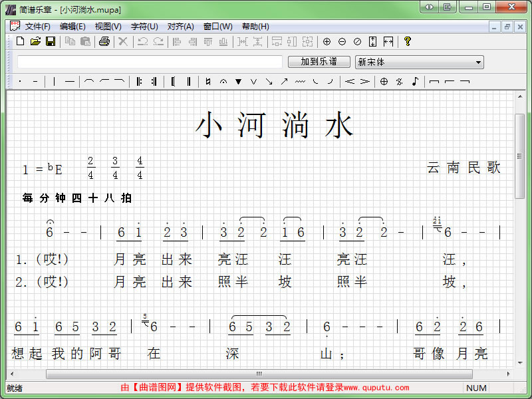Fit page width in the view
Image resolution: width=532 pixels, height=399 pixels.
click(388, 41)
